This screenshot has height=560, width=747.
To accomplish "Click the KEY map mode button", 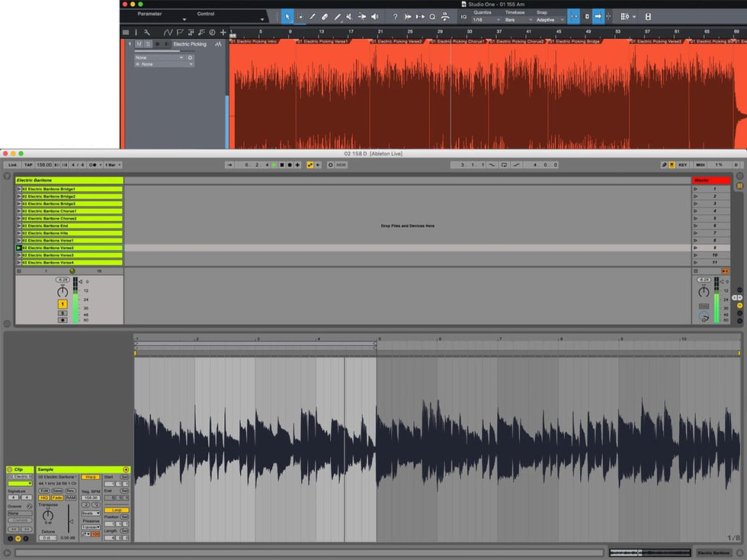I will pos(682,165).
